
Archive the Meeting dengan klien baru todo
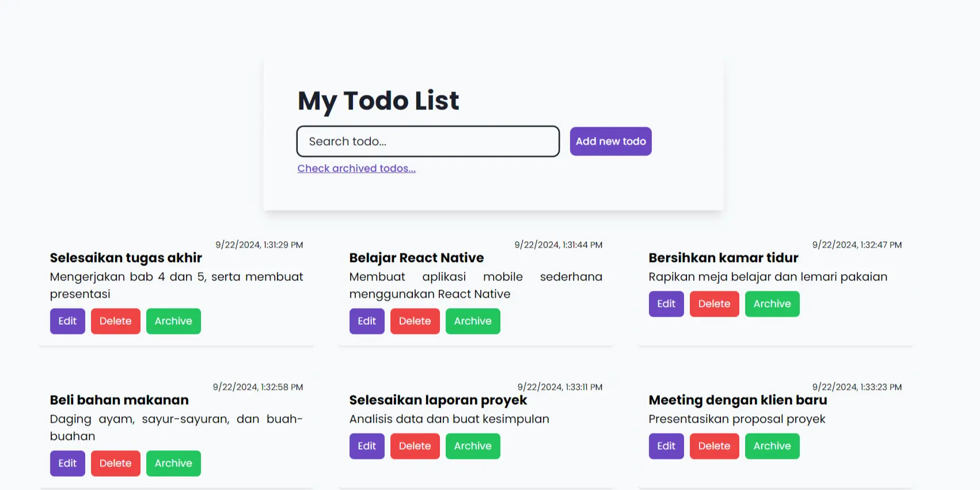coord(772,446)
